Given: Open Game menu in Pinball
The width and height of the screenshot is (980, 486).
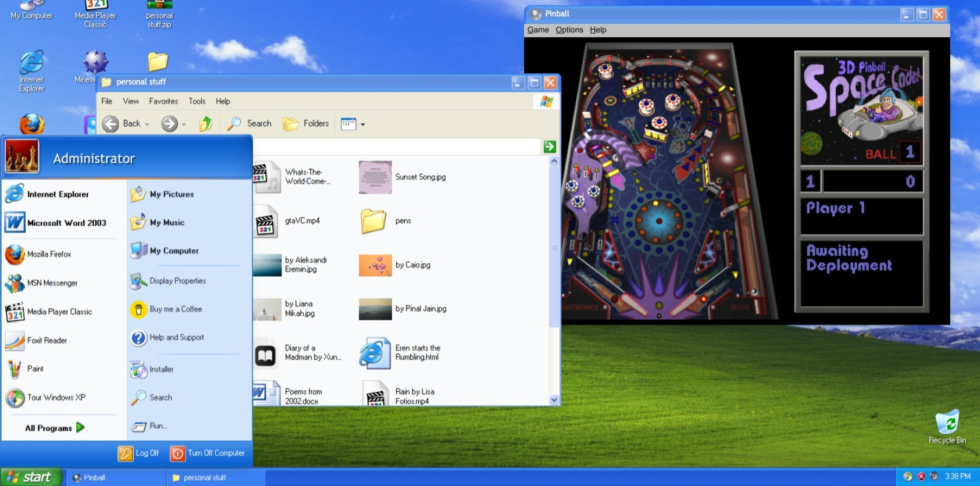Looking at the screenshot, I should click(538, 30).
